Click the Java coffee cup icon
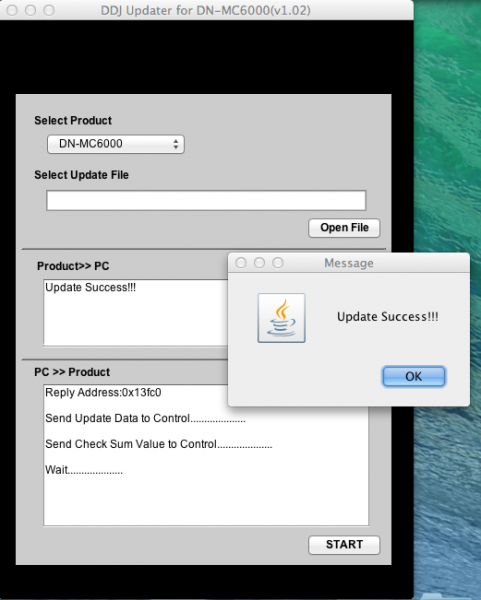 [282, 318]
